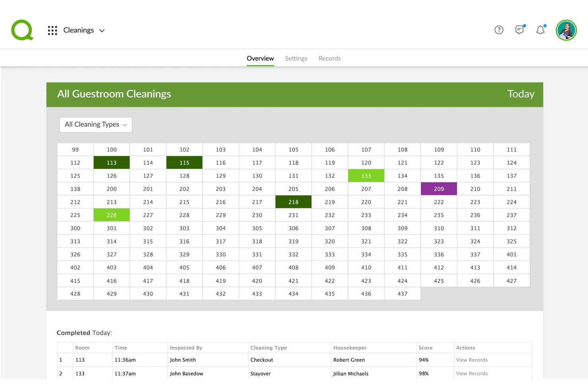
Task: Open the notifications bell
Action: coord(540,30)
